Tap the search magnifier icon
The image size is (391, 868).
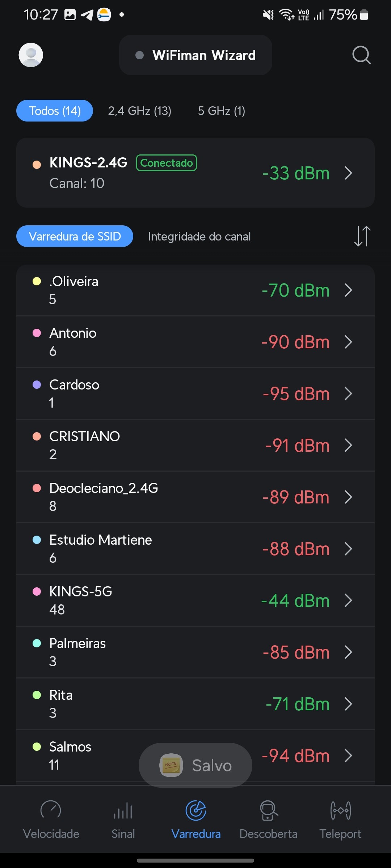(x=361, y=55)
